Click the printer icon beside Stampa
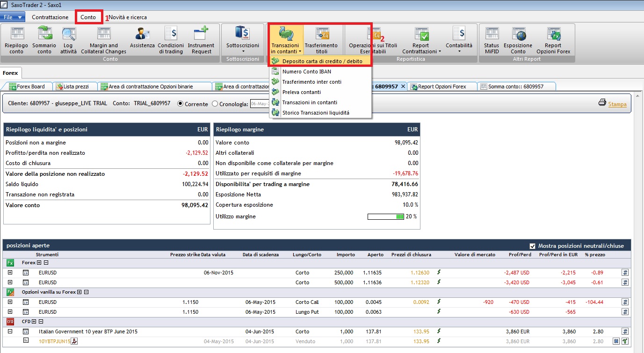Image resolution: width=644 pixels, height=353 pixels. tap(602, 103)
